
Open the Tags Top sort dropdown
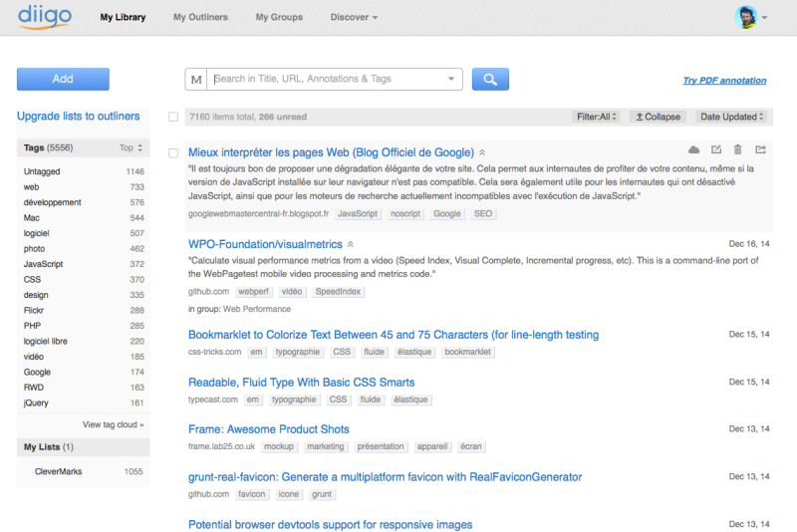click(131, 147)
